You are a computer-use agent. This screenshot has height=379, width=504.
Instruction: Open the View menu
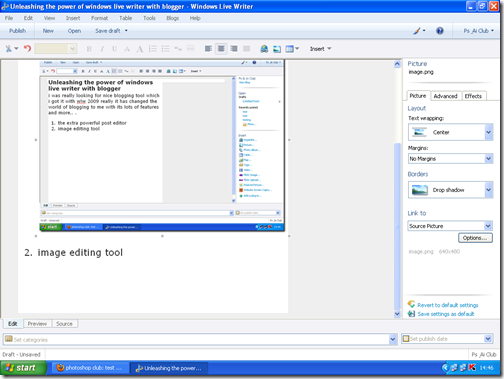49,18
